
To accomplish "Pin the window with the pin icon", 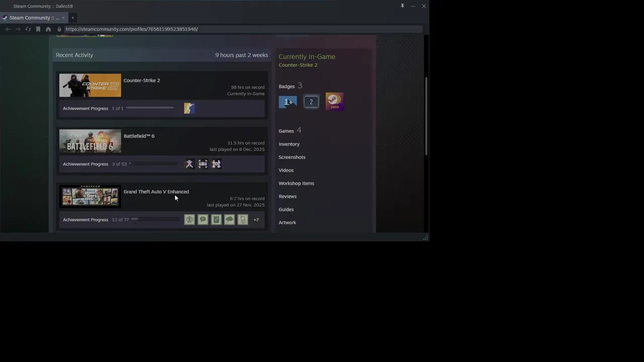I will click(x=403, y=6).
